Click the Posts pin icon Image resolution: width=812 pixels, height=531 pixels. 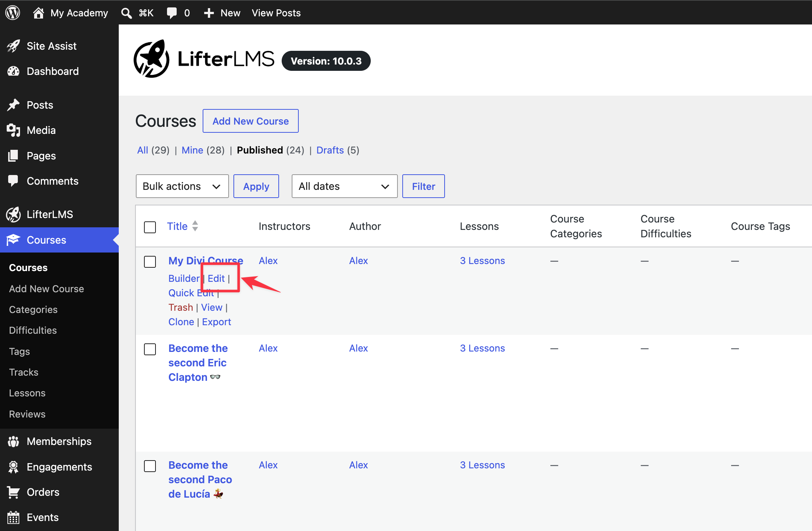13,105
